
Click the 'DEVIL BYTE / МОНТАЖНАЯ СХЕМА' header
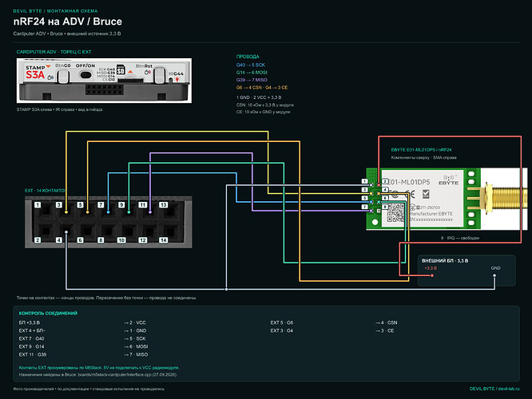(x=55, y=11)
